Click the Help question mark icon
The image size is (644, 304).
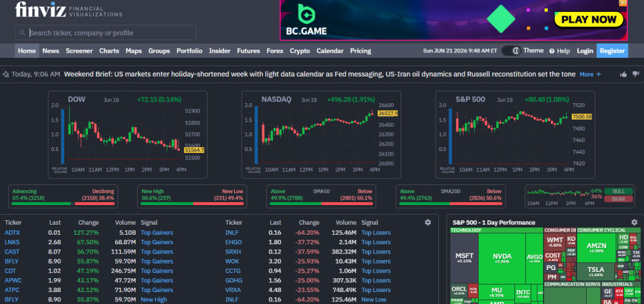click(x=552, y=51)
